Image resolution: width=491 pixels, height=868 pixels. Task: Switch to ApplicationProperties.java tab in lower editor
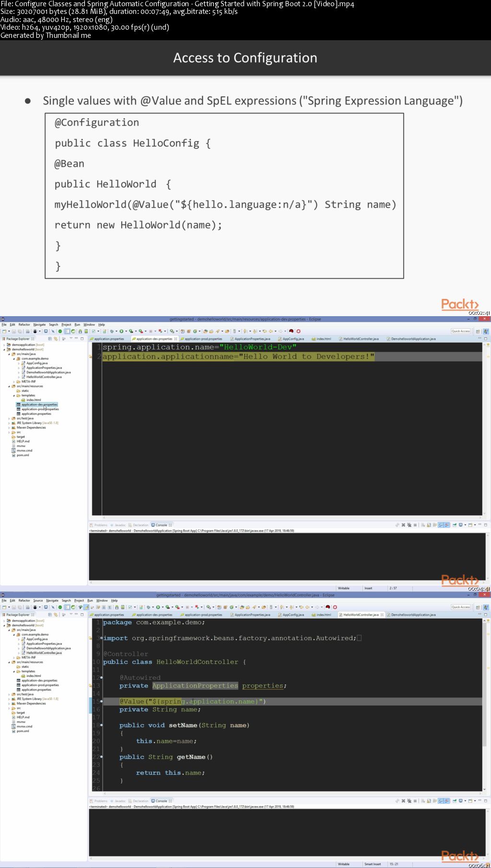click(x=250, y=615)
